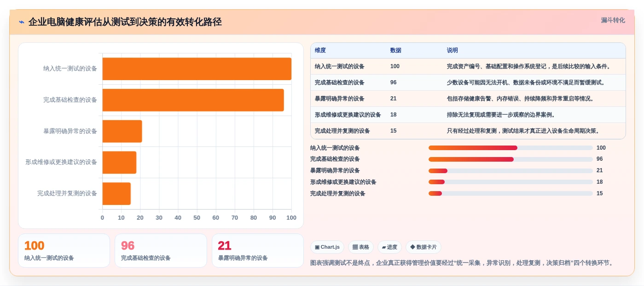Click progress list value 100
644x286 pixels.
[601, 148]
